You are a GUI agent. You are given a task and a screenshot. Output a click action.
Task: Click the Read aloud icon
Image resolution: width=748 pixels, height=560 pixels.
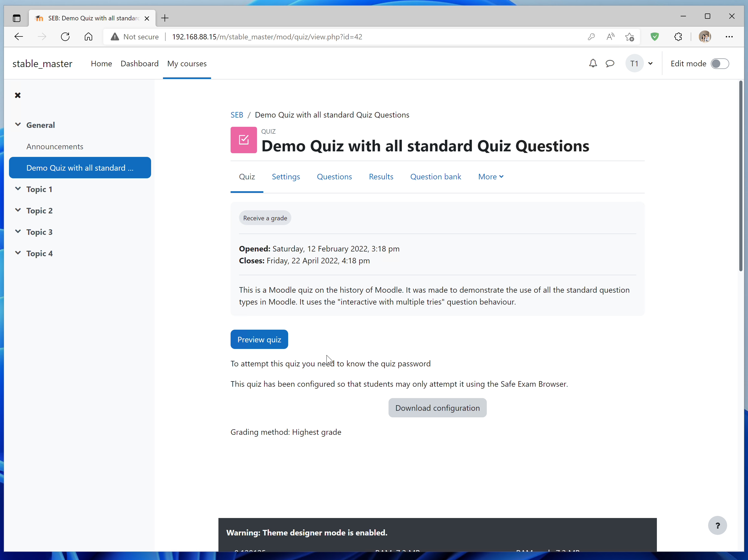610,36
